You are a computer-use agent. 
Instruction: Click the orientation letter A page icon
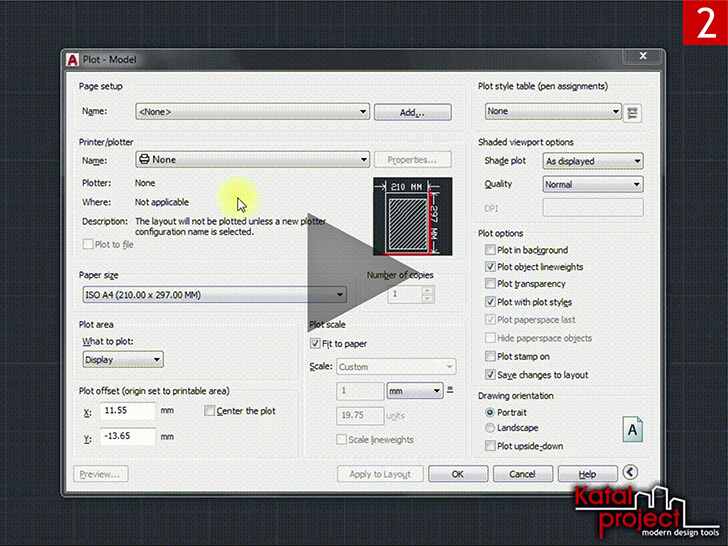coord(632,429)
